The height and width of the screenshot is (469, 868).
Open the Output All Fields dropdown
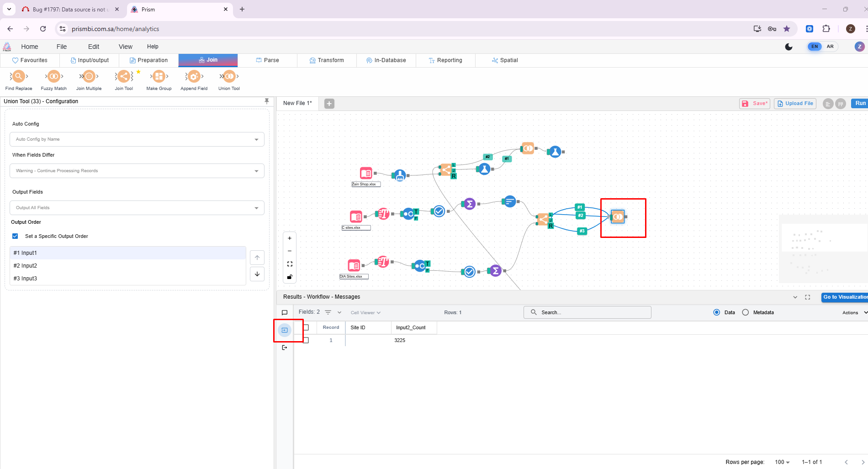tap(137, 208)
